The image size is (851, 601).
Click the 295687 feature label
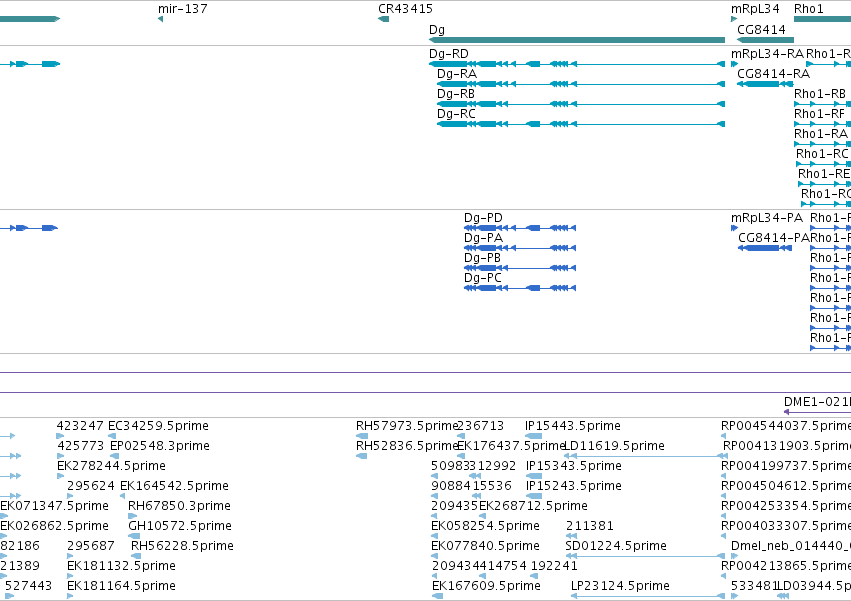pyautogui.click(x=91, y=546)
